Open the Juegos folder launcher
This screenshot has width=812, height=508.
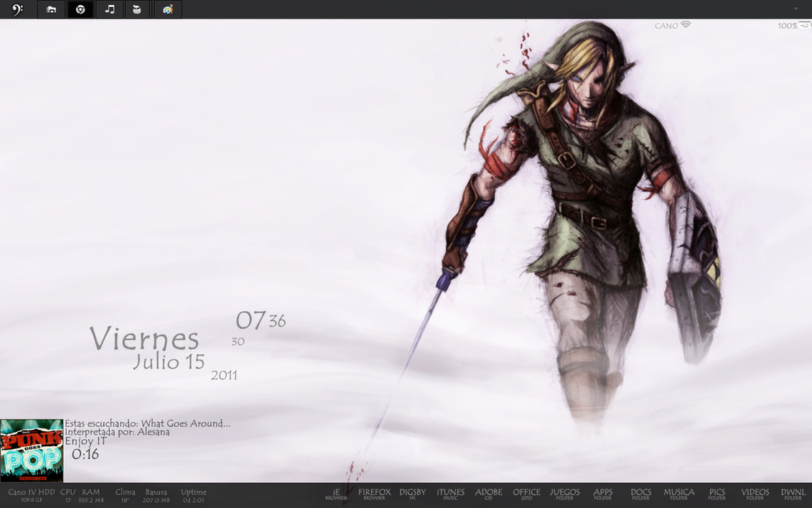pyautogui.click(x=564, y=494)
